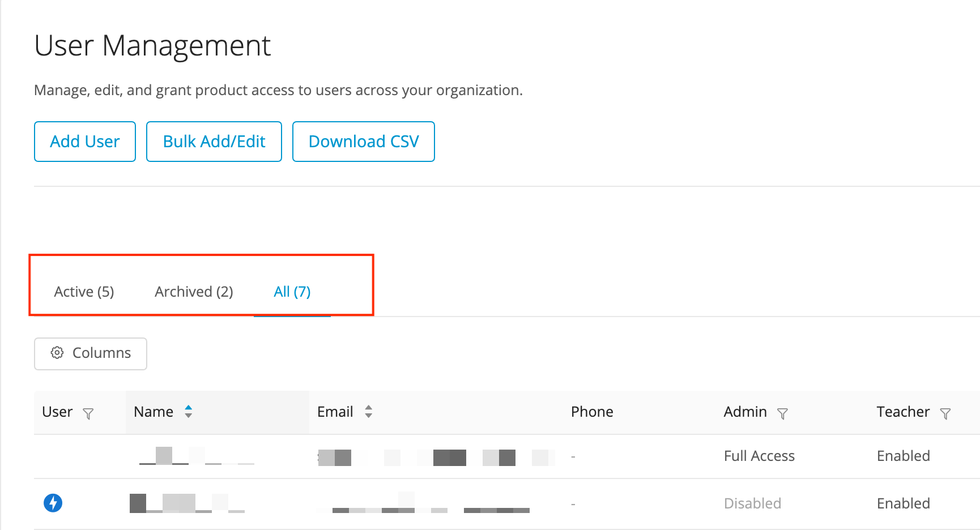Open the Teacher column filter

click(x=945, y=413)
